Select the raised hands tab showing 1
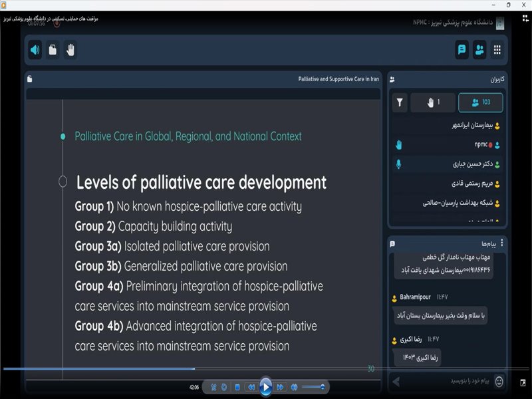The width and height of the screenshot is (532, 399). pos(432,103)
